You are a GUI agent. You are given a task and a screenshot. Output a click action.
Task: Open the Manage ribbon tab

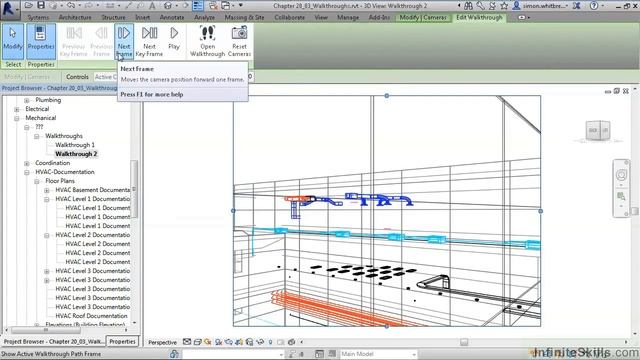348,18
